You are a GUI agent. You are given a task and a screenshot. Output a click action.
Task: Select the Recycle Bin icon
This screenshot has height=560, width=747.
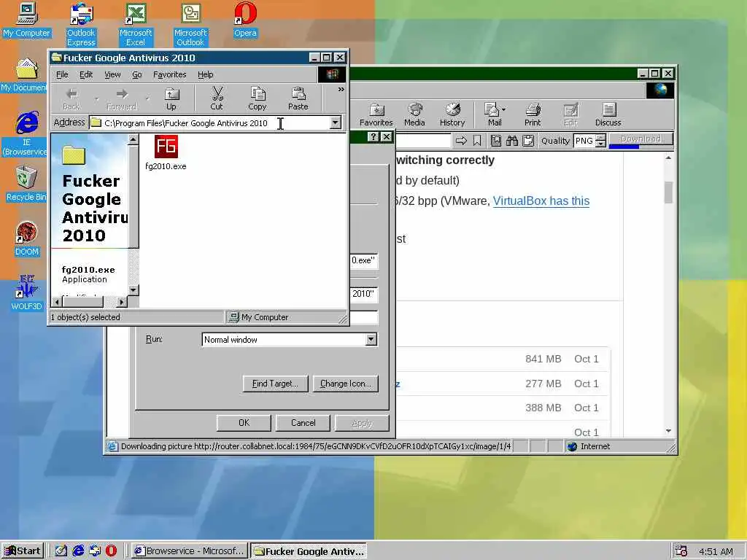pos(26,184)
